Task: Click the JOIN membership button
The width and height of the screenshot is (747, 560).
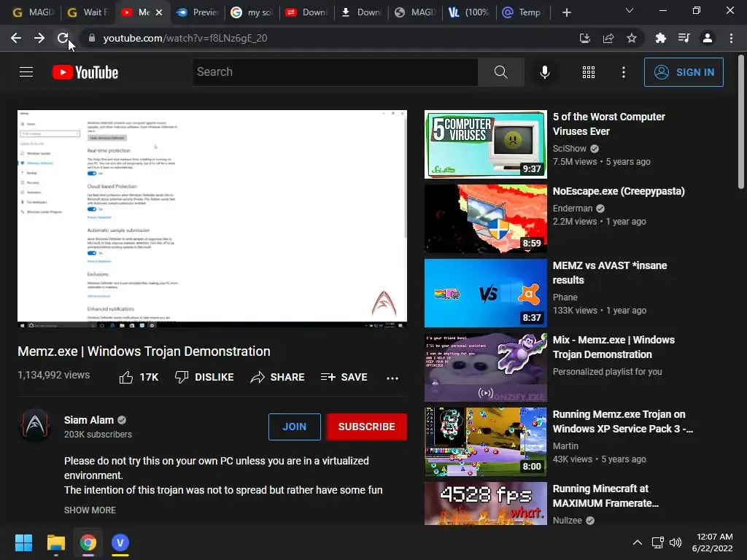Action: tap(295, 427)
